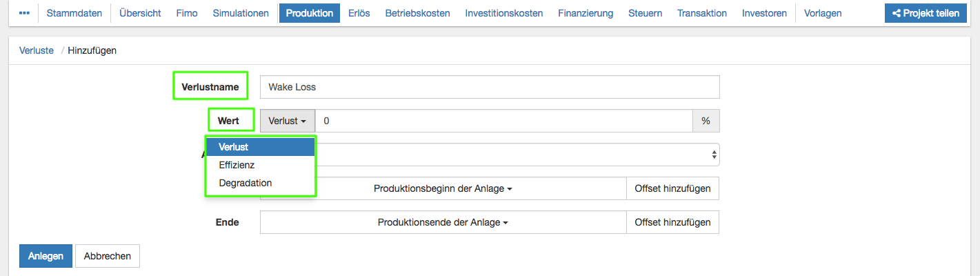Select the Betriebskosten tab
The image size is (980, 276).
tap(417, 13)
